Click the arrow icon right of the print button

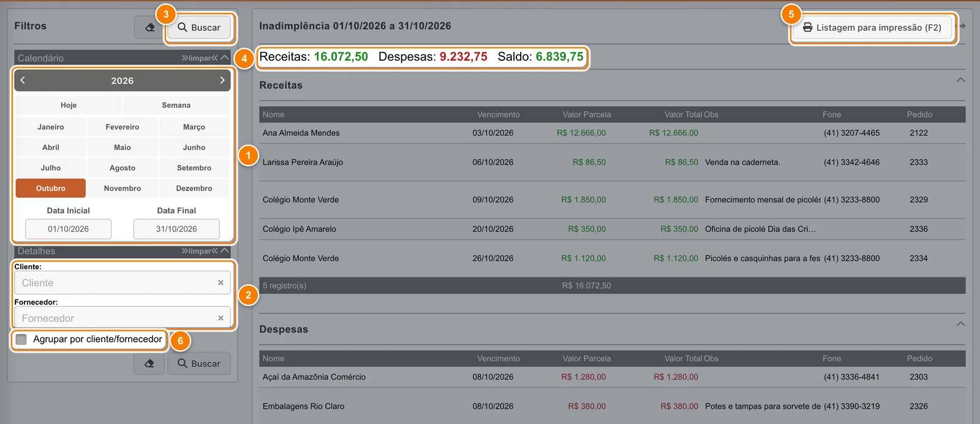pyautogui.click(x=962, y=26)
